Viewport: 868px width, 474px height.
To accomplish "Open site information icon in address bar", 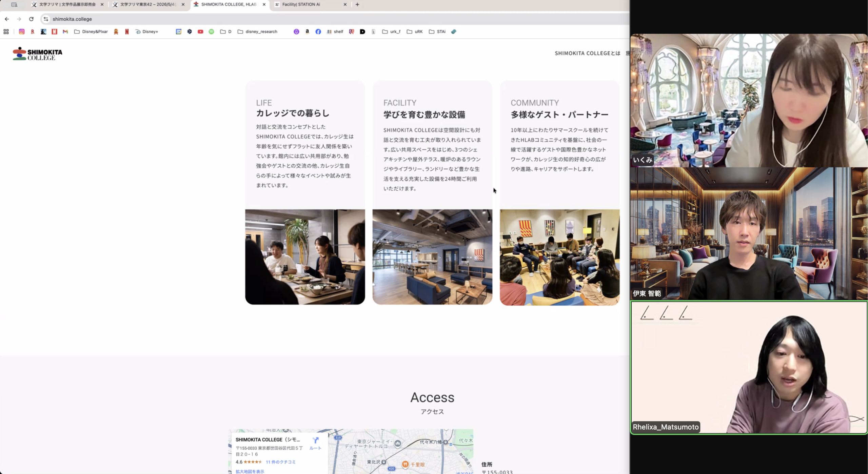I will coord(46,19).
